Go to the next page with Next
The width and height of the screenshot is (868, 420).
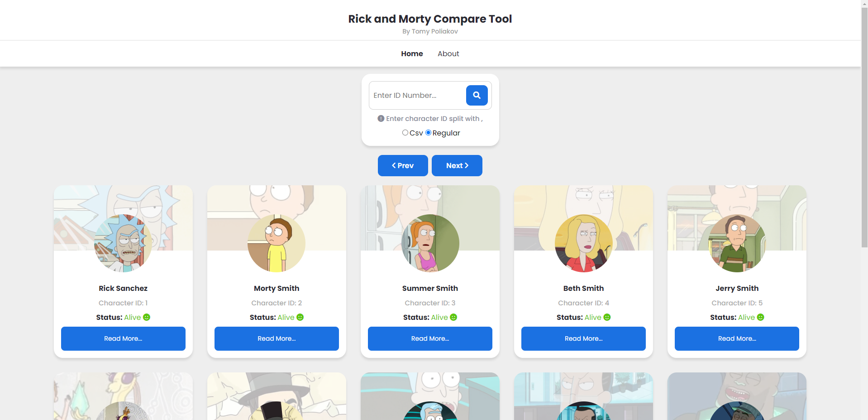pyautogui.click(x=457, y=165)
